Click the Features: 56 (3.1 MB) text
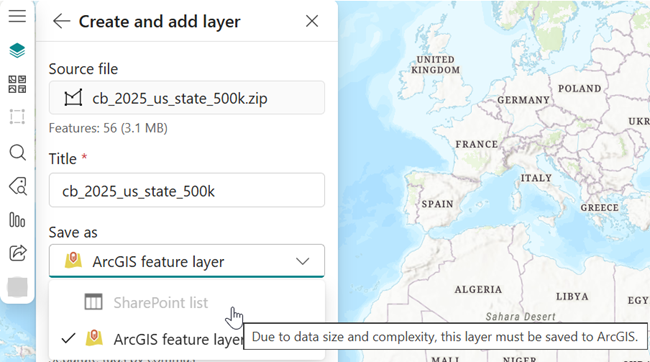650x362 pixels. coord(108,128)
